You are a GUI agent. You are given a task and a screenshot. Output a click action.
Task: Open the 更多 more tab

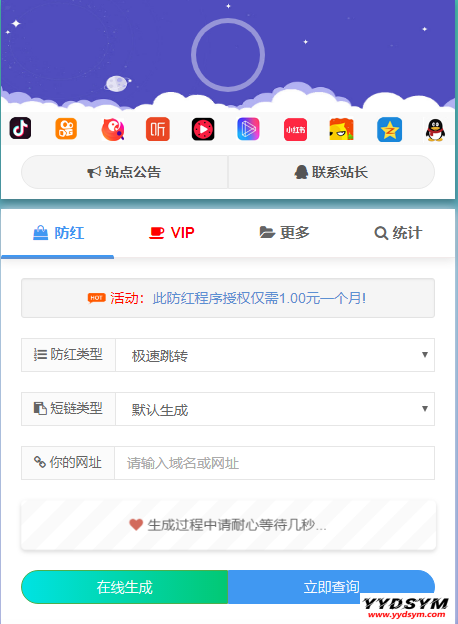pyautogui.click(x=285, y=233)
